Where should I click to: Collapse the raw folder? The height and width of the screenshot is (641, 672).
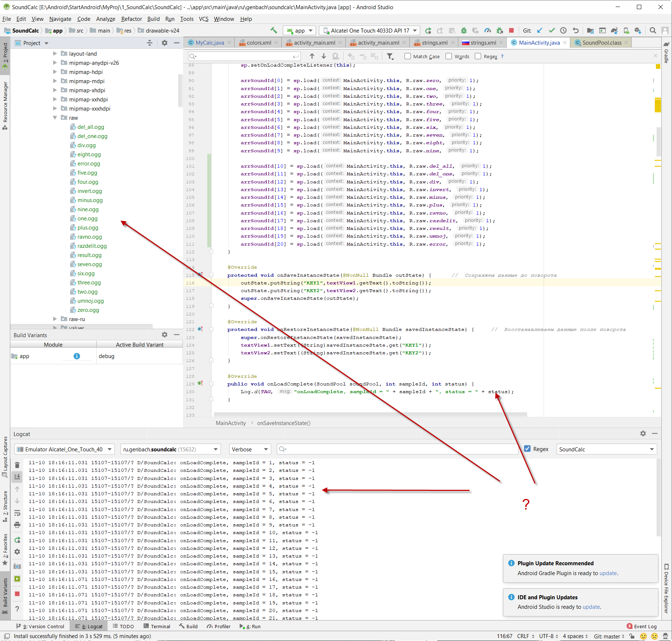pos(55,118)
